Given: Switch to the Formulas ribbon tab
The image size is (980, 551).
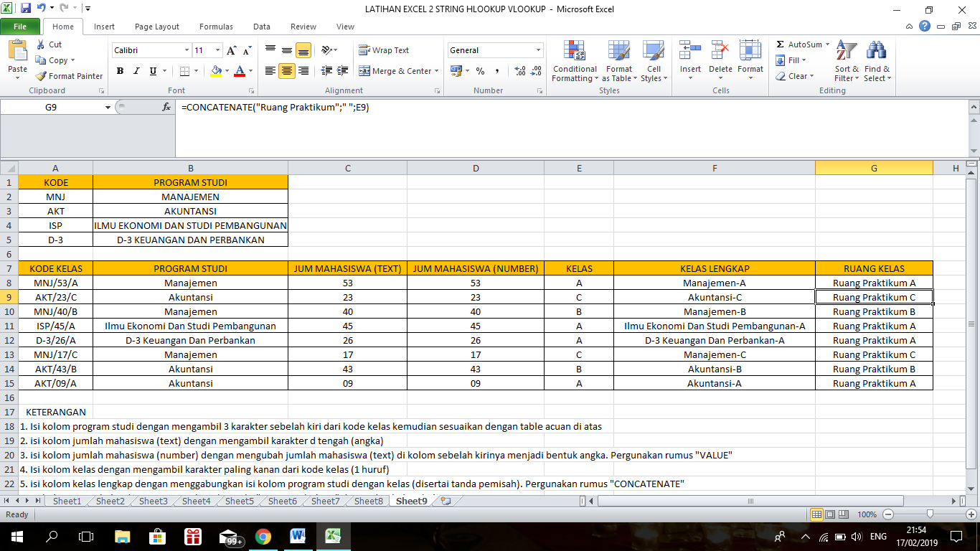Looking at the screenshot, I should tap(215, 26).
